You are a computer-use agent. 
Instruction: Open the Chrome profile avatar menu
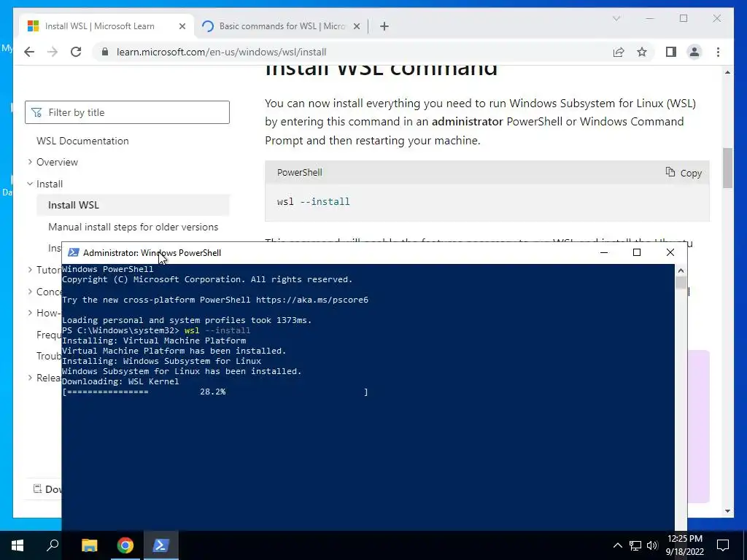pyautogui.click(x=694, y=52)
